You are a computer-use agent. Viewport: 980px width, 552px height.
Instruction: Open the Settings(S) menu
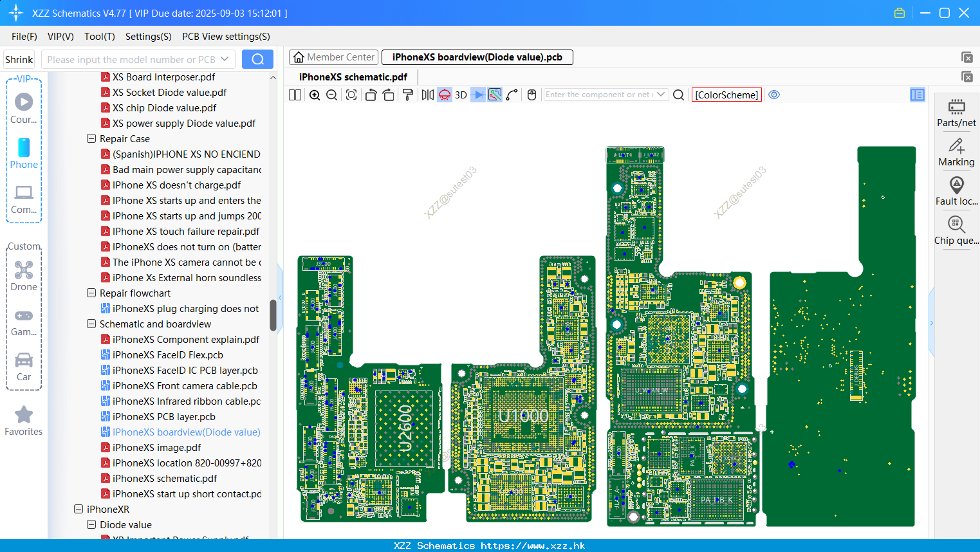tap(149, 36)
